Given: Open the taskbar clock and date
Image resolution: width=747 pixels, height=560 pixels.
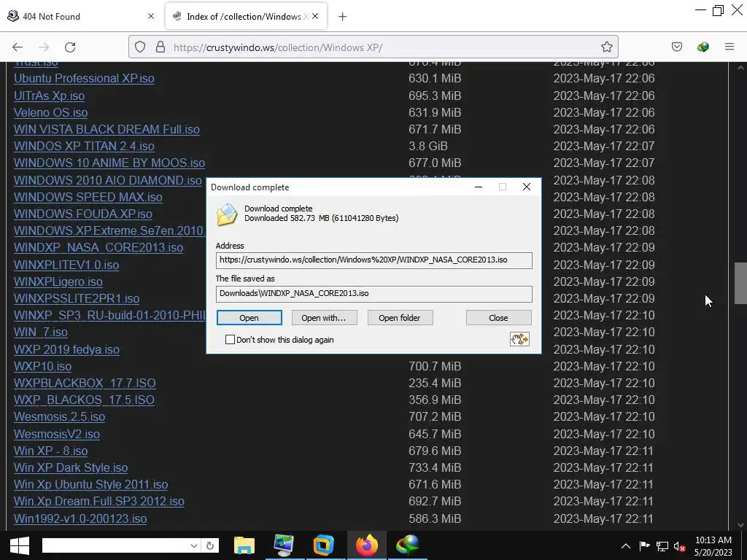Looking at the screenshot, I should (713, 546).
